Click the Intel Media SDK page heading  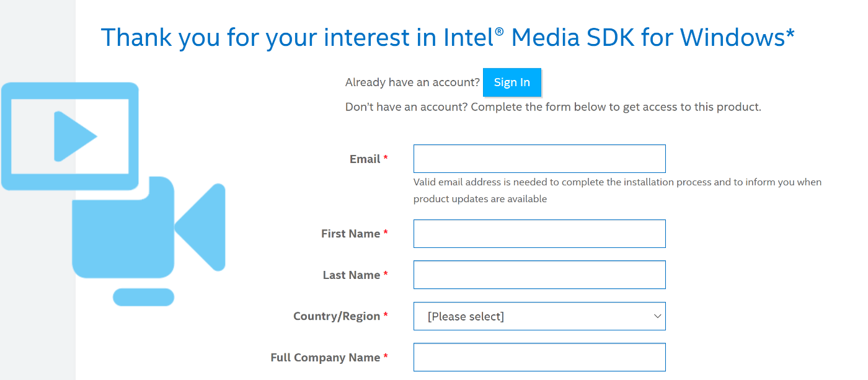(x=448, y=37)
